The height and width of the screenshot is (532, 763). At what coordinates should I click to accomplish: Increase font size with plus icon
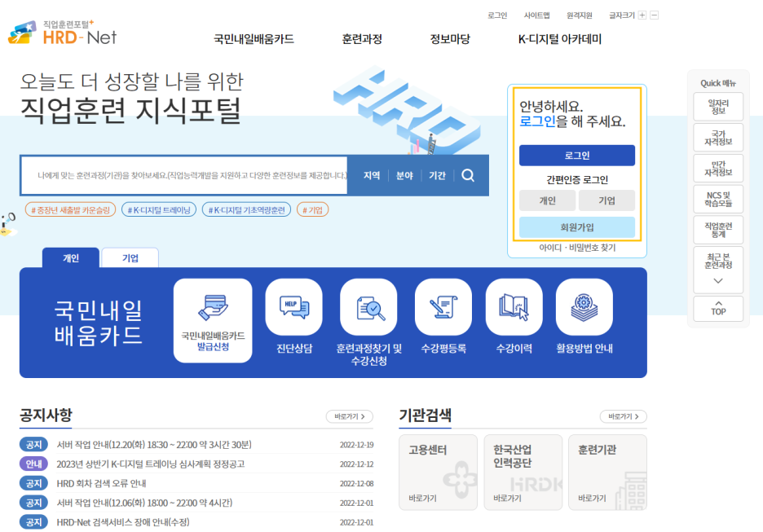(642, 15)
